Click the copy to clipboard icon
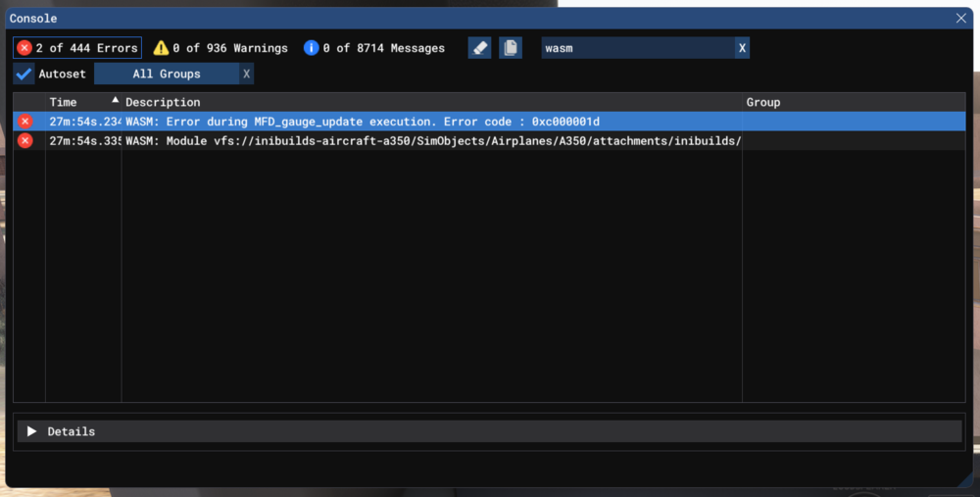The height and width of the screenshot is (497, 980). pyautogui.click(x=511, y=48)
